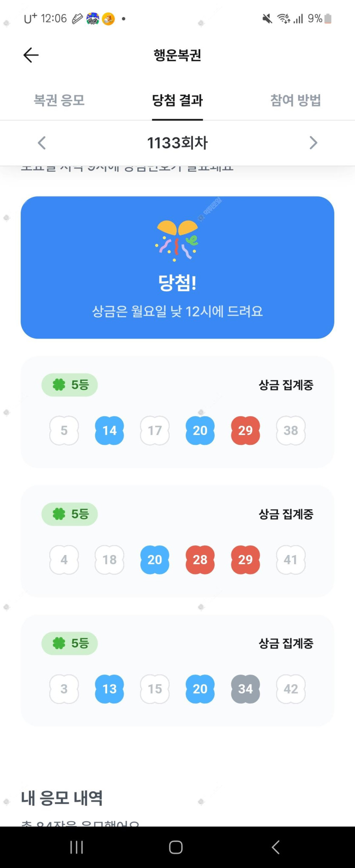Tap the gray number 34 ball
This screenshot has height=868, width=355.
245,689
